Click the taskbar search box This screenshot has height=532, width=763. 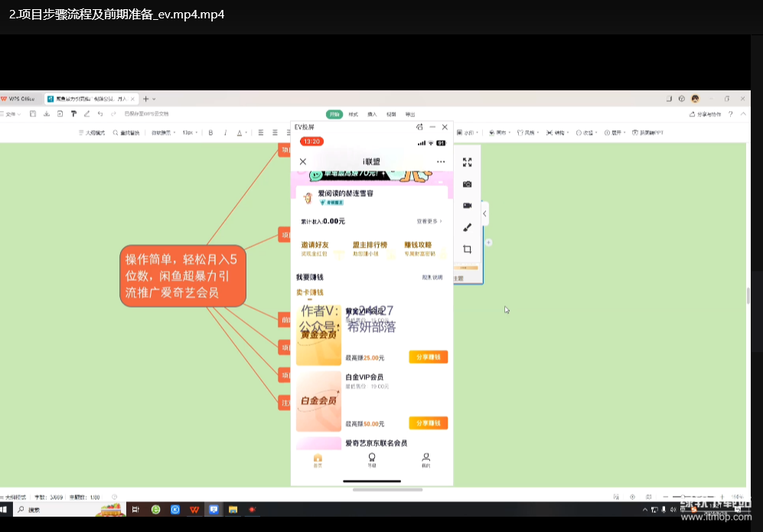(68, 510)
